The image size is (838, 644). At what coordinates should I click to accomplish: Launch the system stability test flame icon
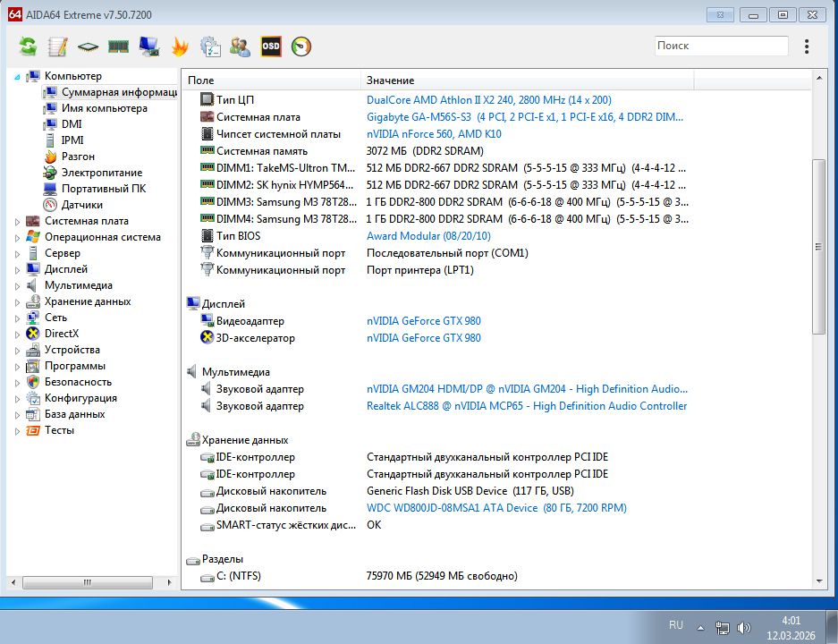pyautogui.click(x=180, y=47)
